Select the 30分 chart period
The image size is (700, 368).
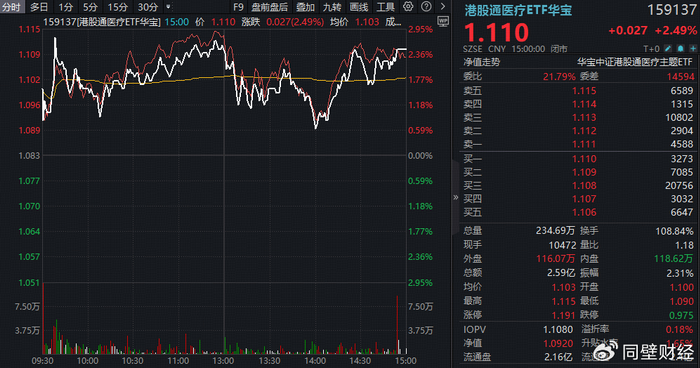(148, 7)
